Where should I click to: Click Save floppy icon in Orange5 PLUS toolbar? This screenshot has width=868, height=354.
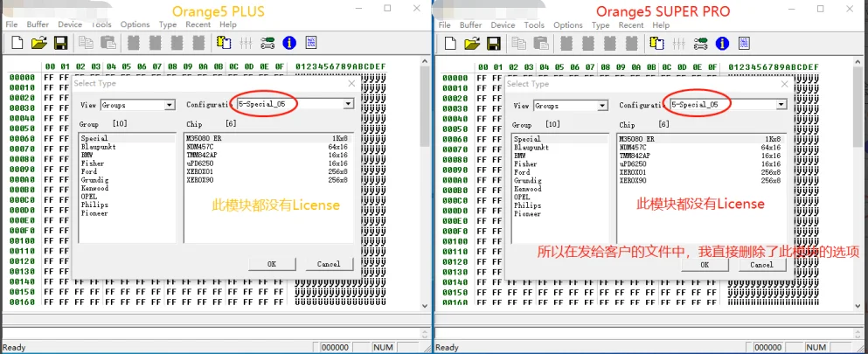pos(59,43)
